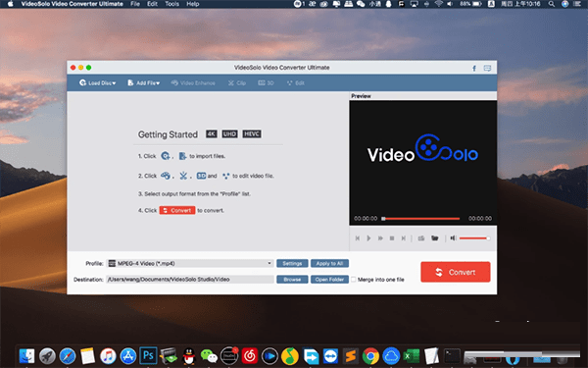
Task: Jump to previous frame in preview
Action: pyautogui.click(x=358, y=238)
